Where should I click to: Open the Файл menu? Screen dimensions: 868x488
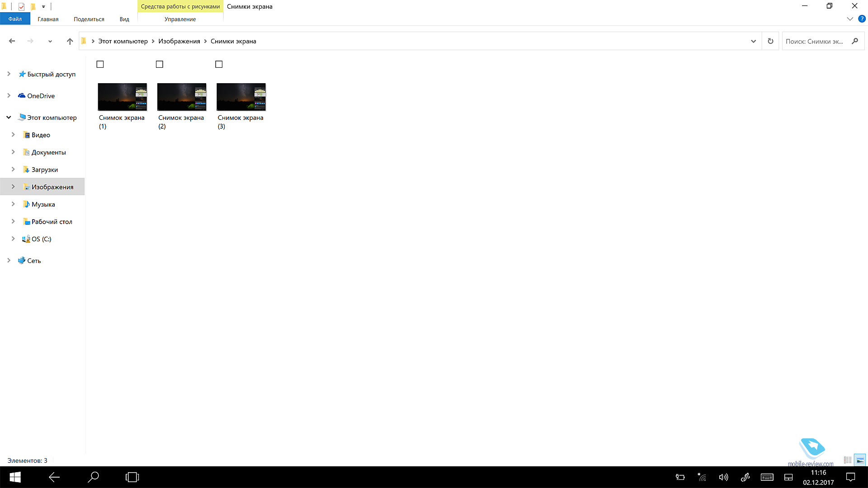click(x=15, y=19)
